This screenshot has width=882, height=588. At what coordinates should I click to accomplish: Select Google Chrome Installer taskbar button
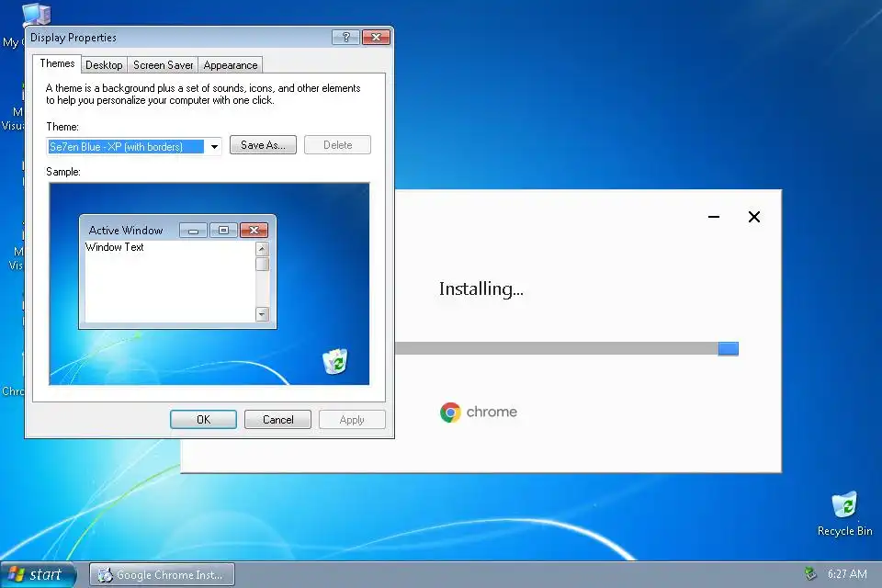click(x=162, y=574)
